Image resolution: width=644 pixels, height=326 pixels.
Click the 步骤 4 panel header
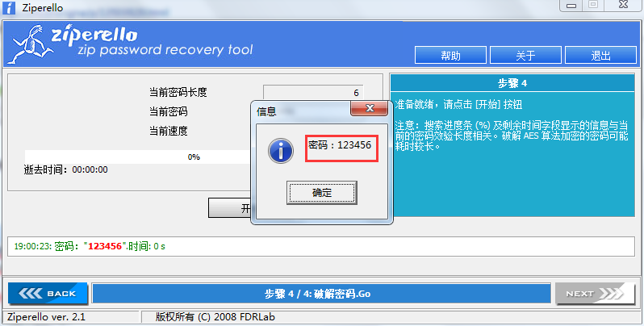pos(512,83)
